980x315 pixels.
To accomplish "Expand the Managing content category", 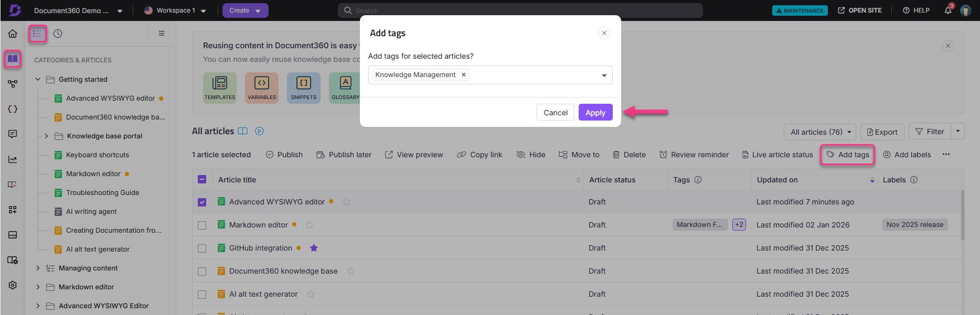I will 38,268.
